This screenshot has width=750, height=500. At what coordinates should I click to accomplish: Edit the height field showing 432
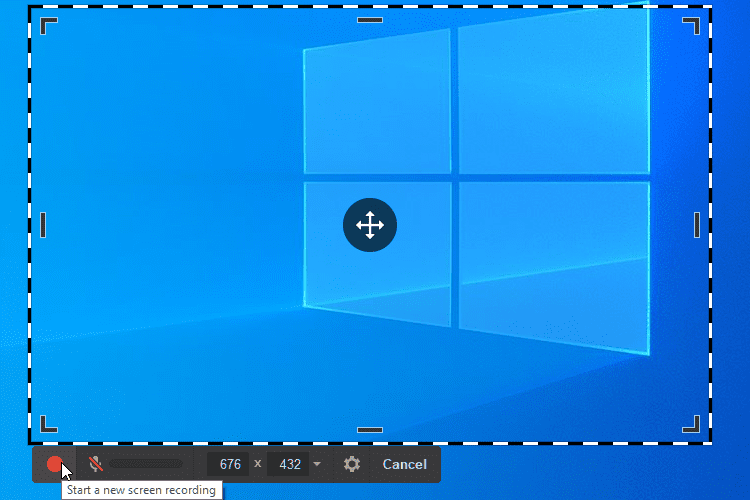click(288, 464)
